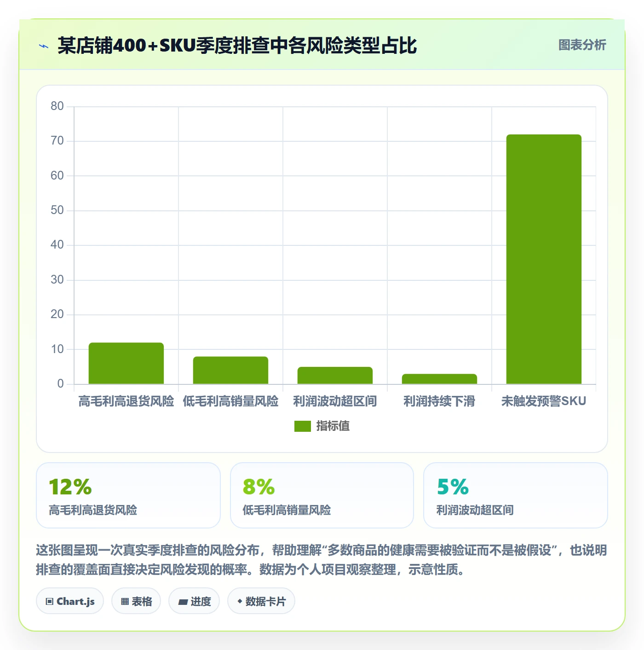Select the 利润波动超区间 bar

coord(335,375)
